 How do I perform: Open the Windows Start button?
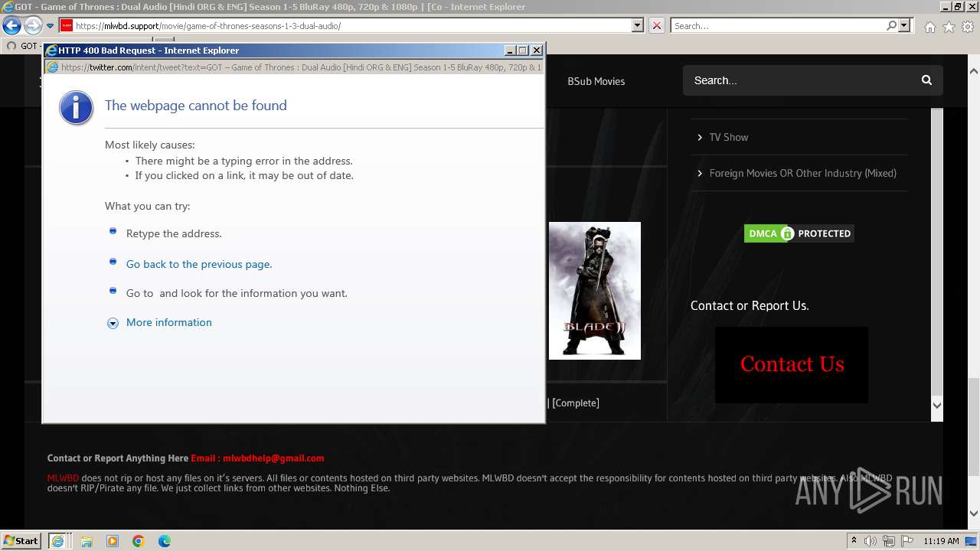click(x=21, y=540)
